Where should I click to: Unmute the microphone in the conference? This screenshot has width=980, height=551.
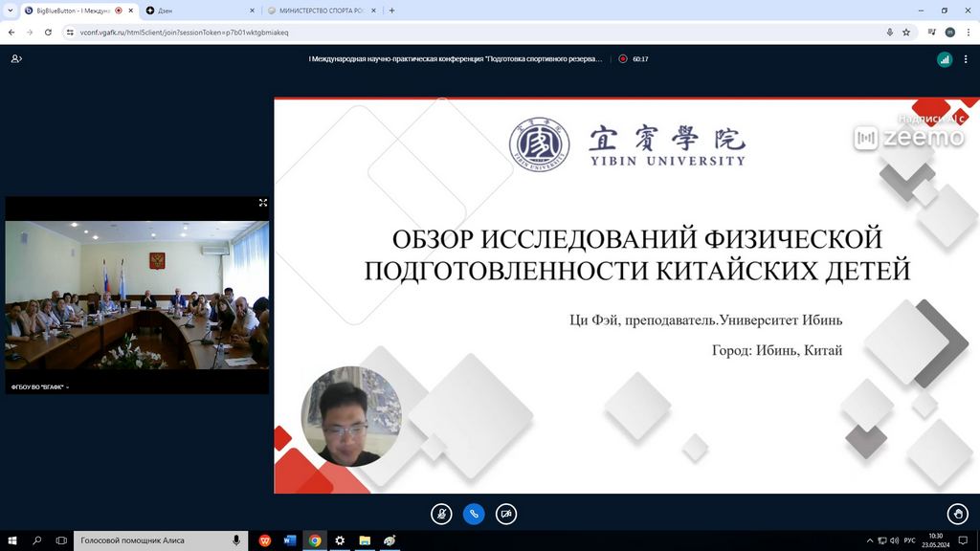point(441,514)
